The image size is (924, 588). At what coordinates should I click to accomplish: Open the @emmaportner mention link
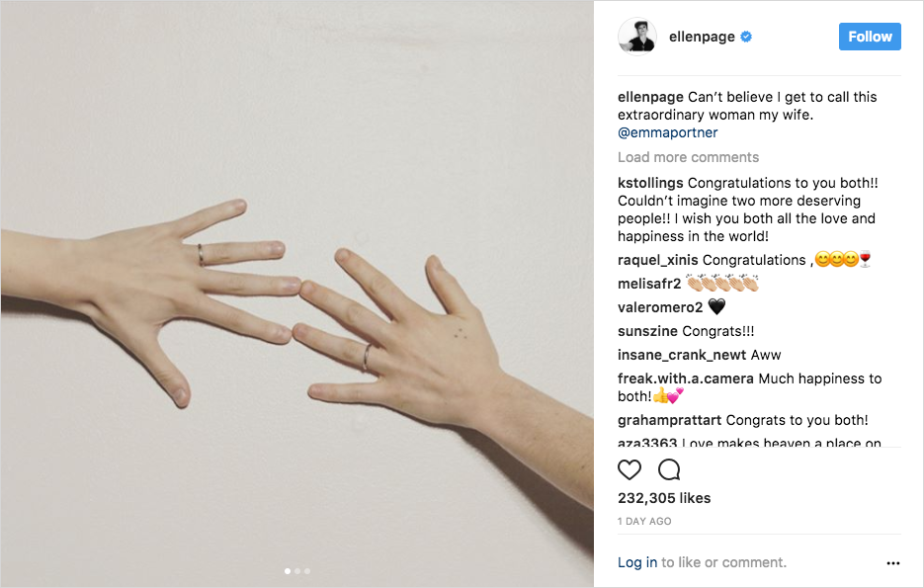[x=668, y=132]
